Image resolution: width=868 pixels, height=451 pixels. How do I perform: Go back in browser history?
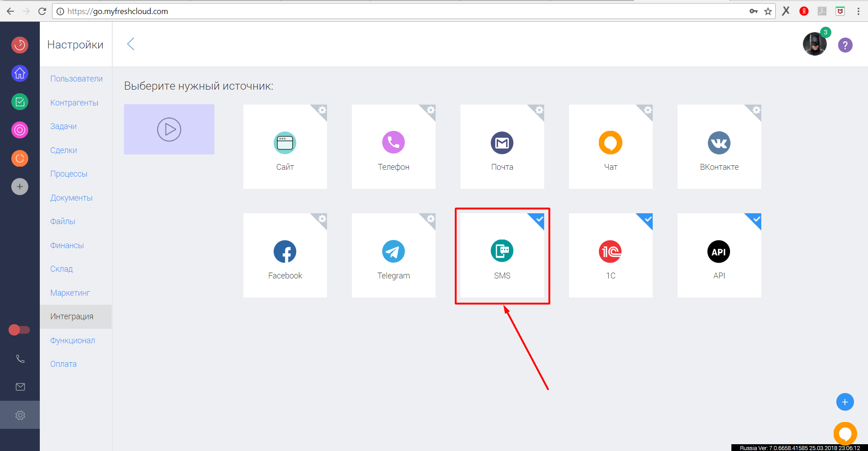pos(10,11)
